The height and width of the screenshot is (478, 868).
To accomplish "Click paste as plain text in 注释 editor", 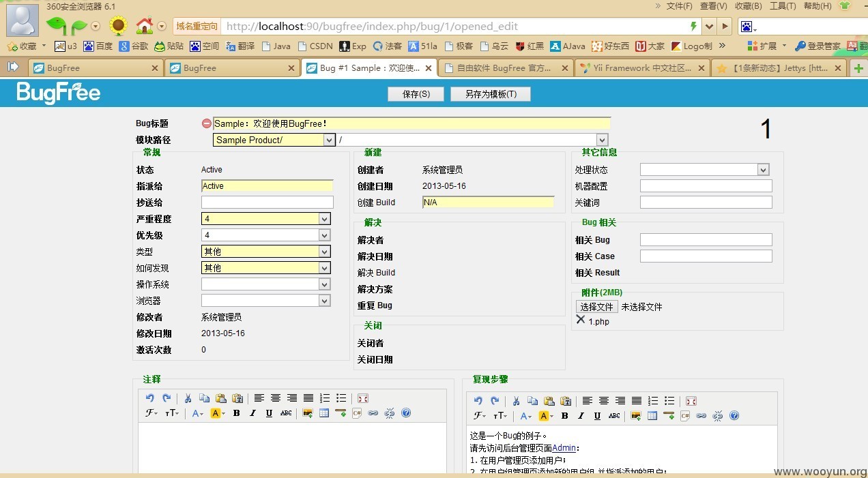I will (x=237, y=398).
